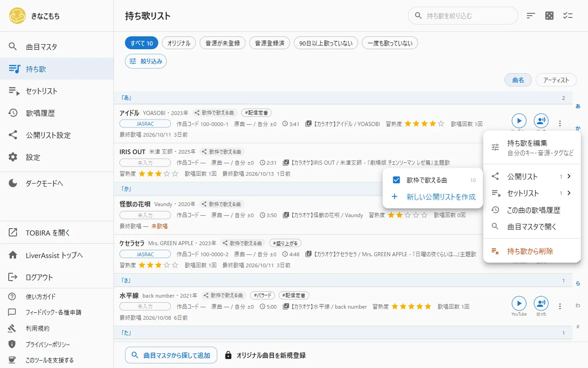Sort list by アーティスト
The height and width of the screenshot is (368, 588).
tap(556, 80)
